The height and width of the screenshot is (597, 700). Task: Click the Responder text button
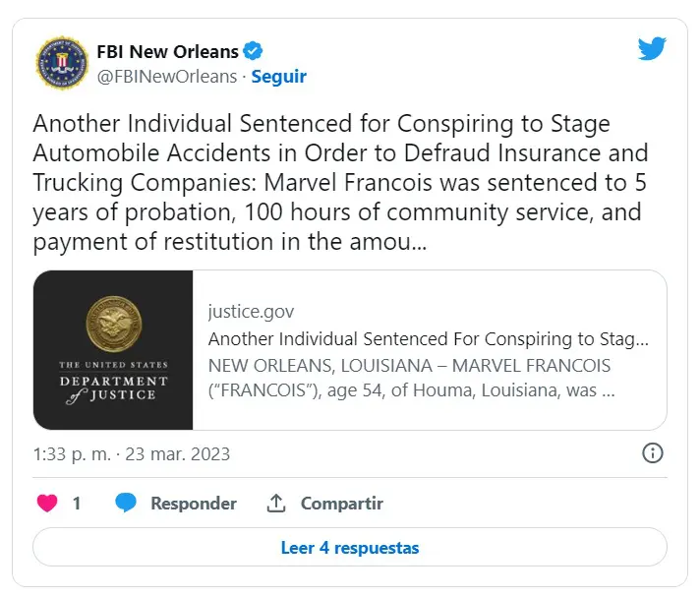click(194, 504)
